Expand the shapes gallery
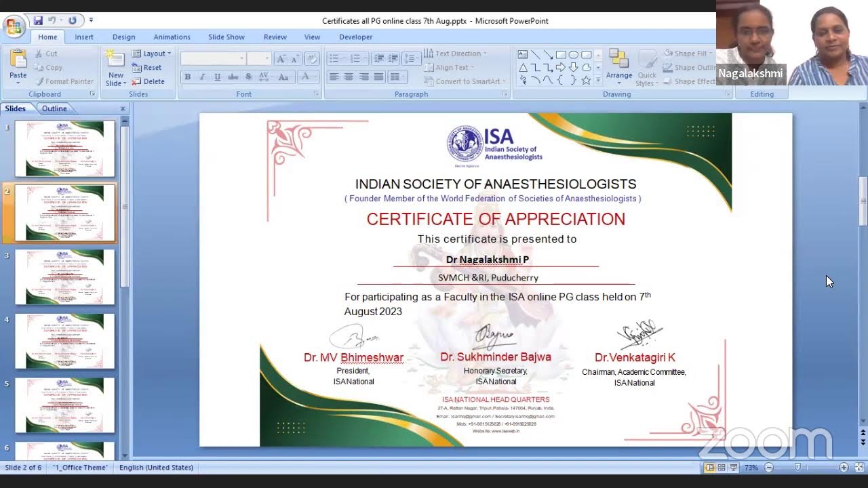The height and width of the screenshot is (488, 868). pyautogui.click(x=597, y=80)
